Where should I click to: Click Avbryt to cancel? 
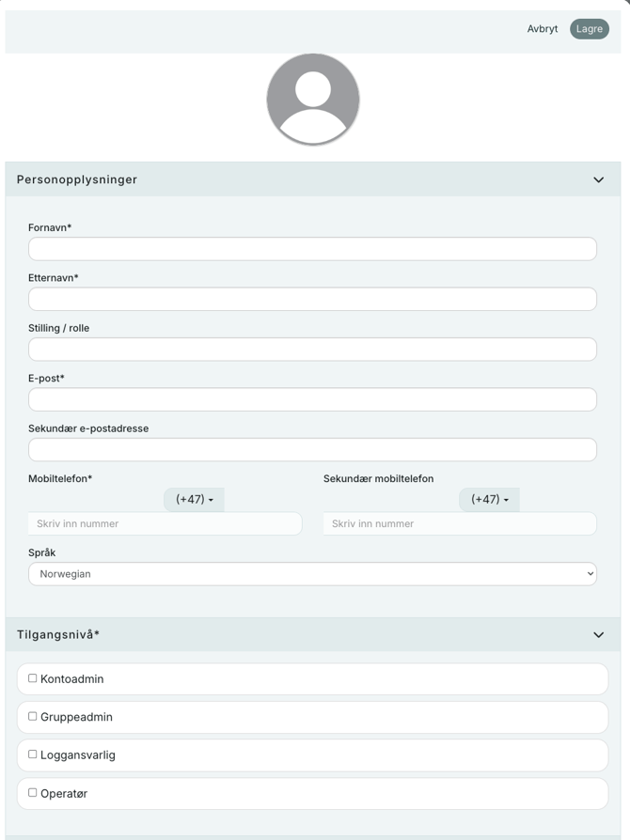click(543, 28)
